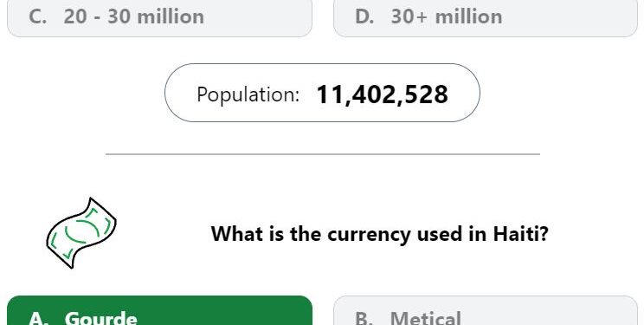644x325 pixels.
Task: Click the word 'Gourde' in the highlighted answer
Action: pos(100,318)
